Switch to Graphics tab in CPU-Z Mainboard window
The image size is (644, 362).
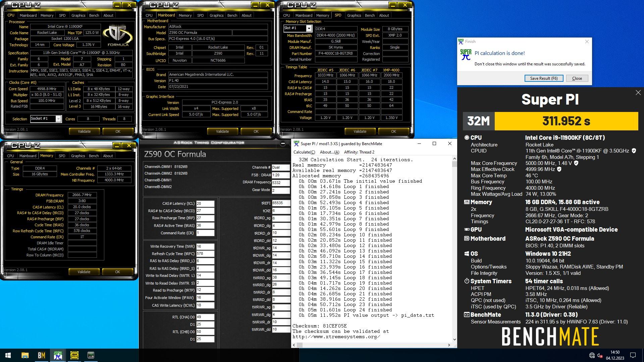tap(216, 15)
